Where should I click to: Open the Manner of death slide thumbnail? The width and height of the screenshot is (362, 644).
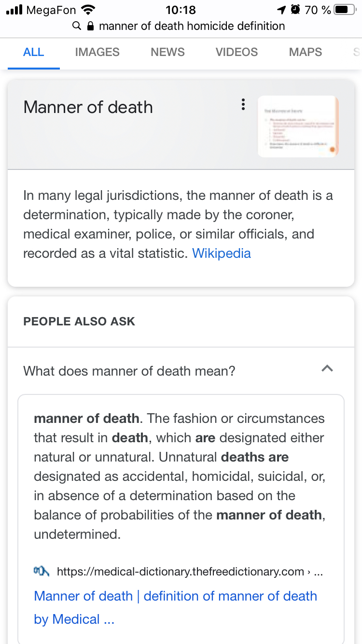pyautogui.click(x=298, y=126)
